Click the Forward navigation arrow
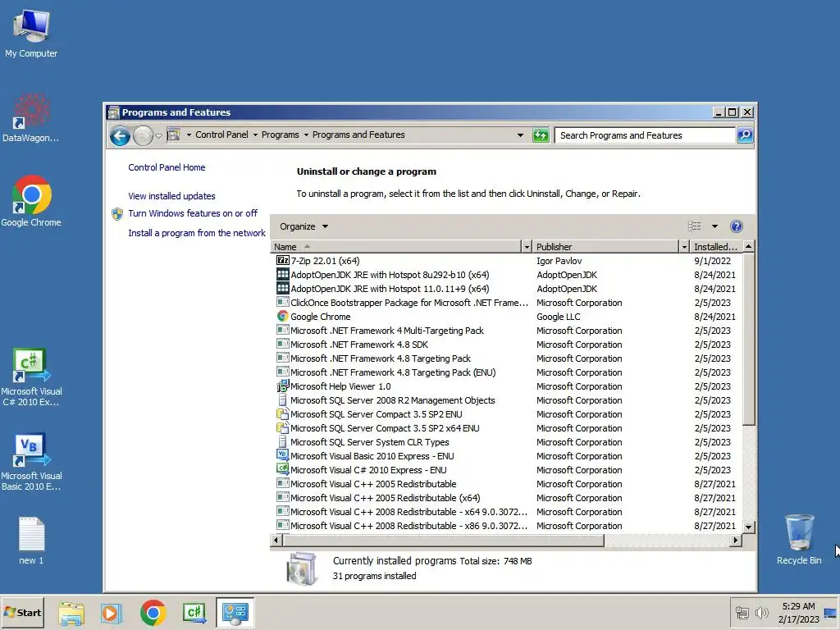This screenshot has width=840, height=630. (143, 136)
